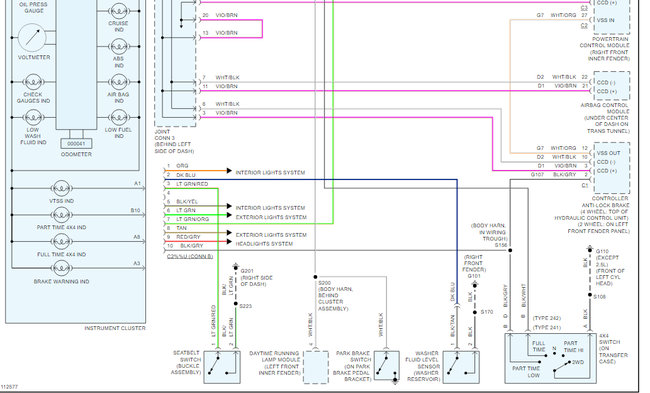Screen dimensions: 650x393
Task: Click the Check Gauges IND lamp symbol
Action: pyautogui.click(x=33, y=82)
